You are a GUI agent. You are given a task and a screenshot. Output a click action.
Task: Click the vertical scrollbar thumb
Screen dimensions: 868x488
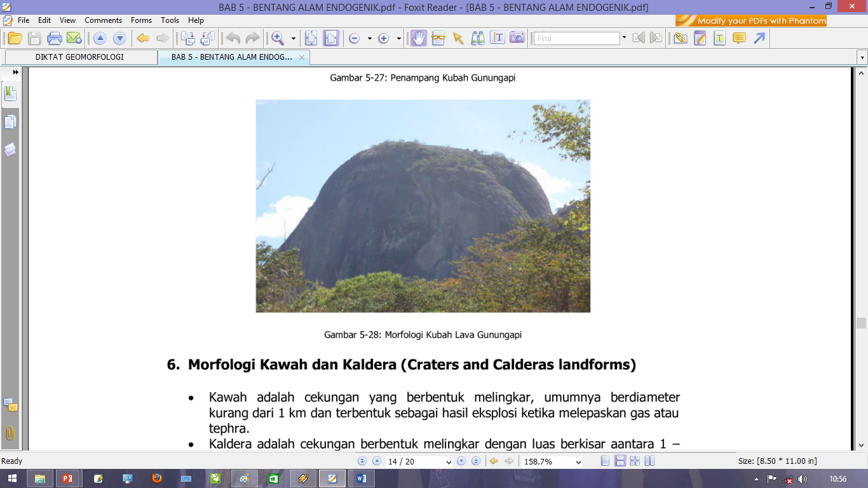(x=862, y=323)
